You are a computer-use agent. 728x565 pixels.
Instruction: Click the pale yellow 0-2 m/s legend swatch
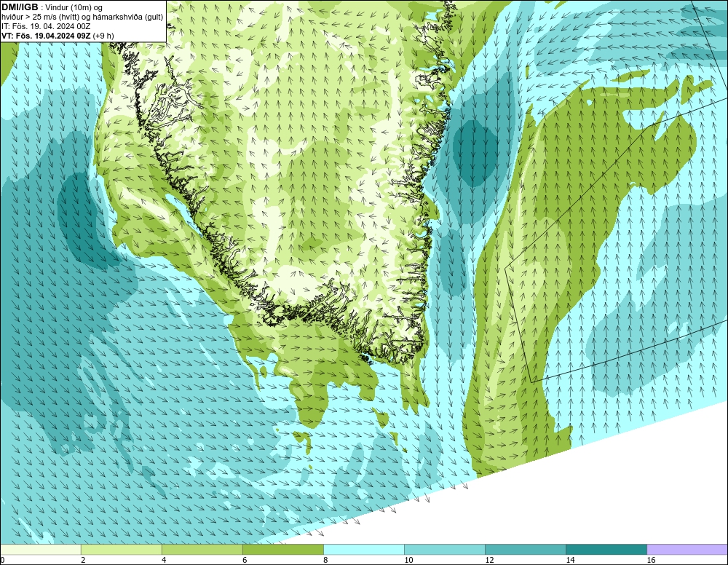click(41, 550)
